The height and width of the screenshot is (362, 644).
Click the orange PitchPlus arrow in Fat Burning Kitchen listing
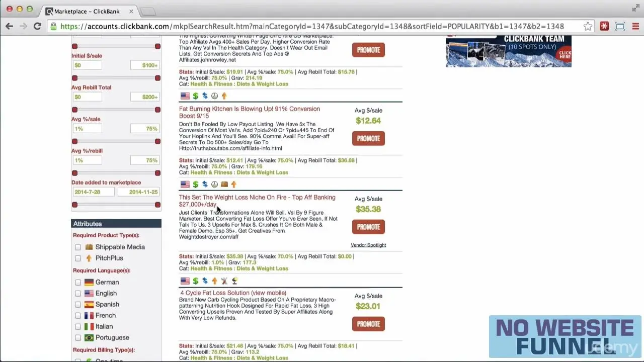(x=233, y=185)
